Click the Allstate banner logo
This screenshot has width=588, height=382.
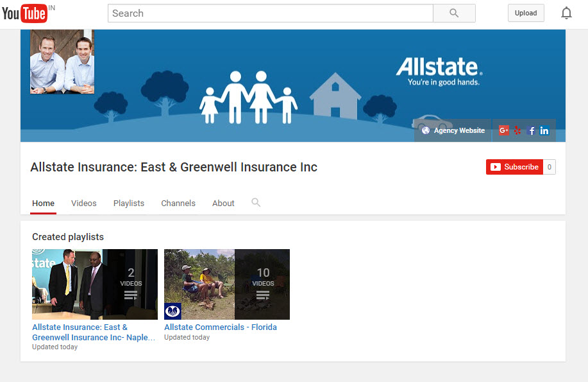439,72
